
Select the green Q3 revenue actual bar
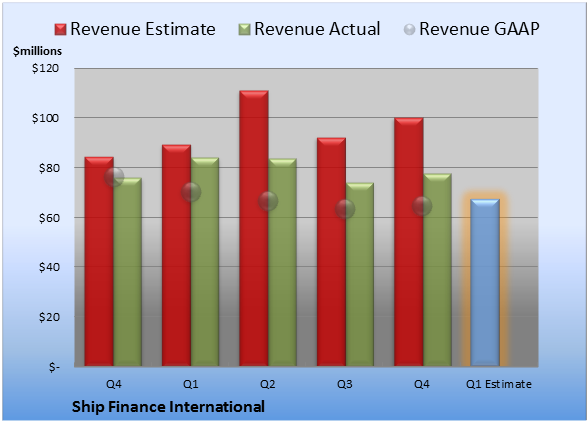tap(360, 274)
